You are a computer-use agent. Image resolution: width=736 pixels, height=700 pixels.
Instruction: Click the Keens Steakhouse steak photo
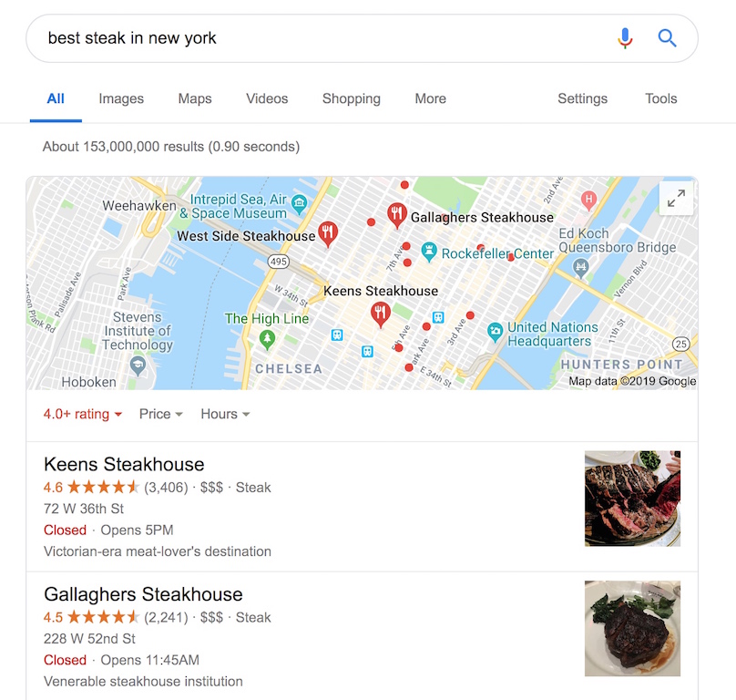tap(632, 499)
